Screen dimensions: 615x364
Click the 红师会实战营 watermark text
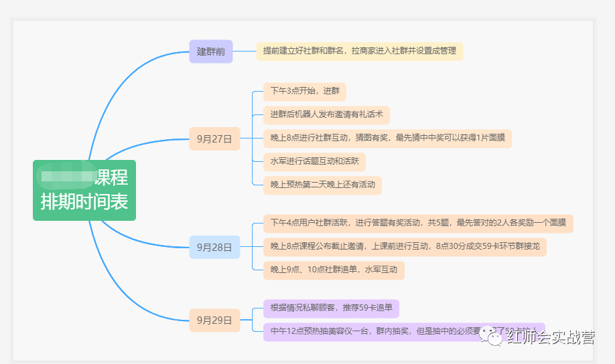click(x=551, y=337)
